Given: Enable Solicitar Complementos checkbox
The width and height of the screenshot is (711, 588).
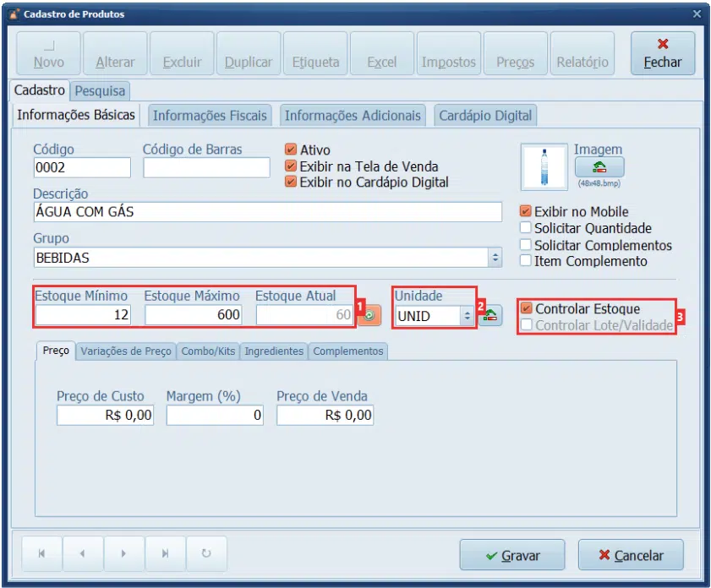Looking at the screenshot, I should (x=525, y=245).
